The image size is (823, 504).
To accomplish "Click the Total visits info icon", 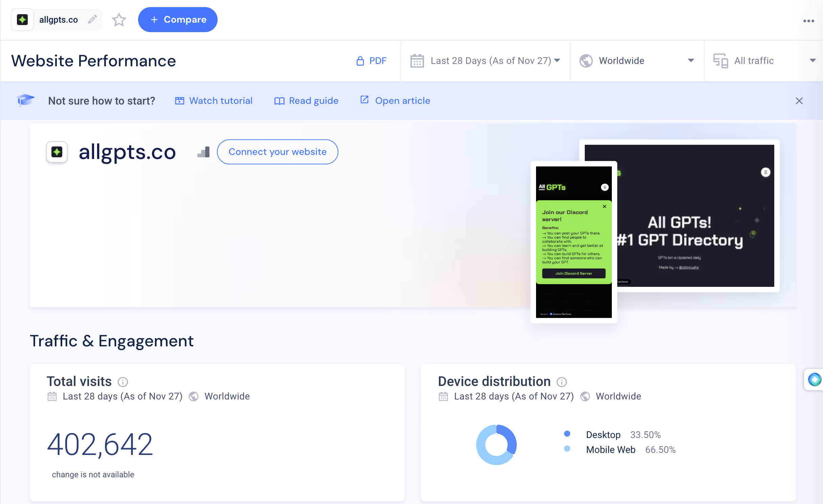I will [123, 382].
